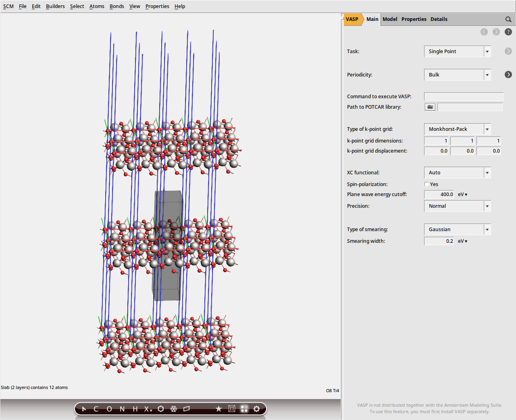Enable the Spin-polarization Yes checkbox
Viewport: 516px width, 420px height.
(x=427, y=184)
